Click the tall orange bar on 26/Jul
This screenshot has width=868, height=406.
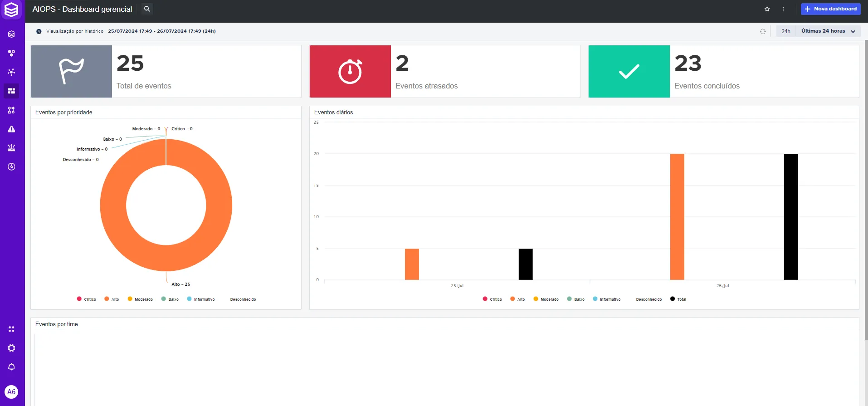point(677,217)
